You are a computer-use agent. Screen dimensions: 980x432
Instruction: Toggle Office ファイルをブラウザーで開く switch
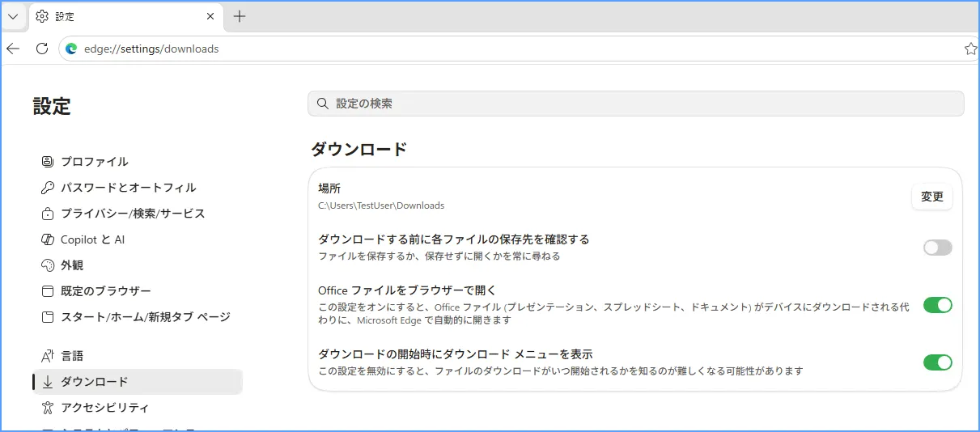point(938,305)
